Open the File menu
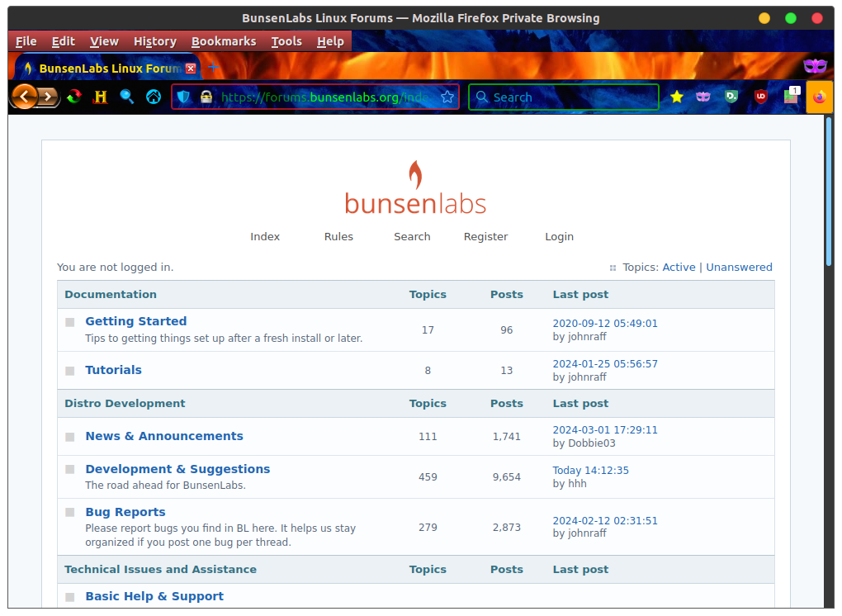This screenshot has height=616, width=842. pos(26,41)
